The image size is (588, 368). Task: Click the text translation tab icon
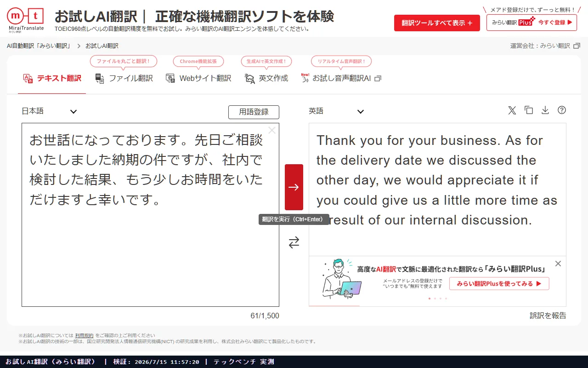[28, 79]
